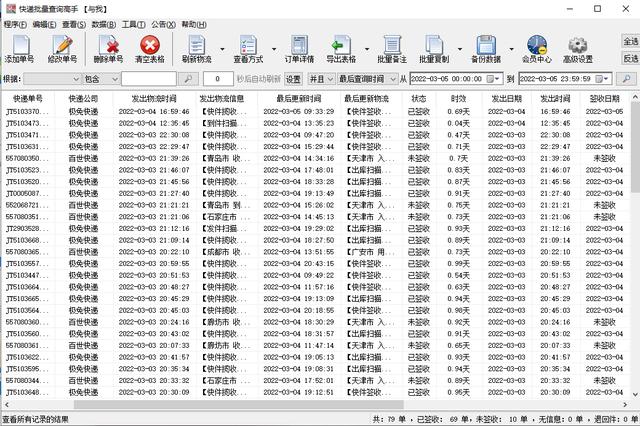Click the auto-refresh seconds field
This screenshot has height=426, width=640.
(x=218, y=79)
